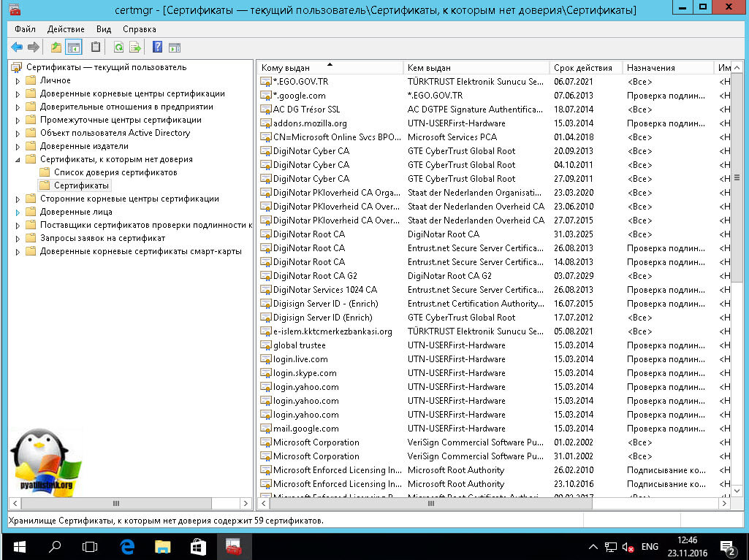Screen dimensions: 749x560
Task: Open the Действие menu
Action: click(x=66, y=29)
